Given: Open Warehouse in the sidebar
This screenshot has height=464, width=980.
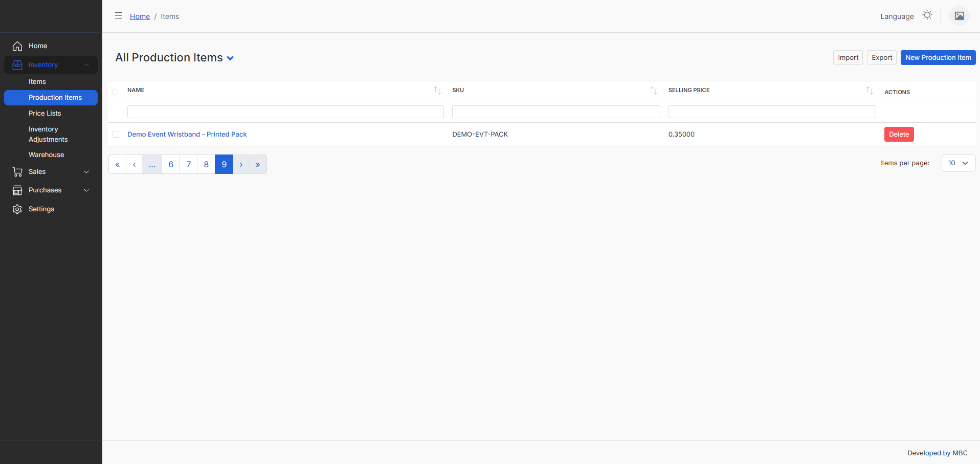Looking at the screenshot, I should [47, 155].
